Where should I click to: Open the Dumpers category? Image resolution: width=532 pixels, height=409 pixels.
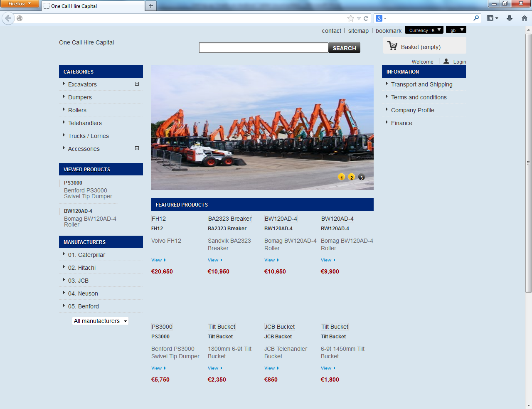pyautogui.click(x=80, y=97)
